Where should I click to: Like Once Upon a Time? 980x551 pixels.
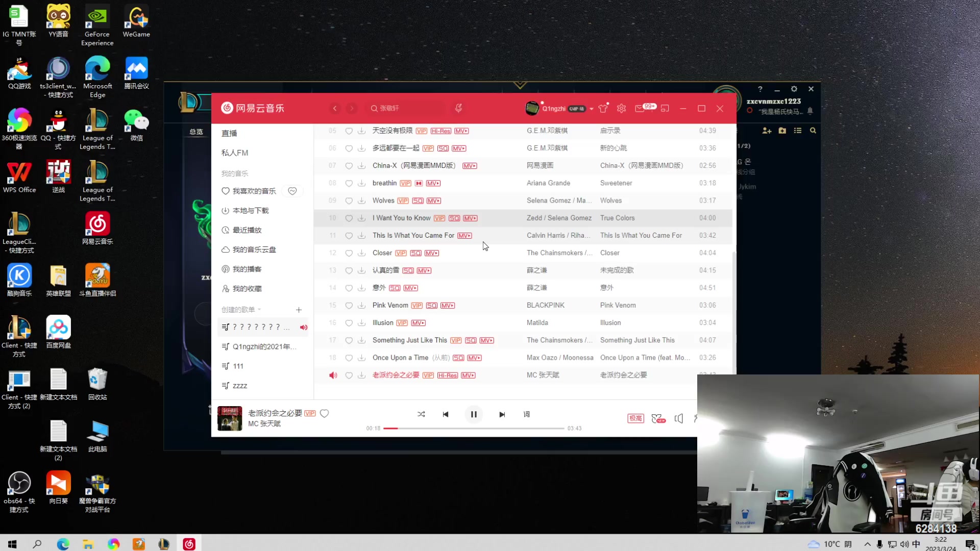point(349,358)
